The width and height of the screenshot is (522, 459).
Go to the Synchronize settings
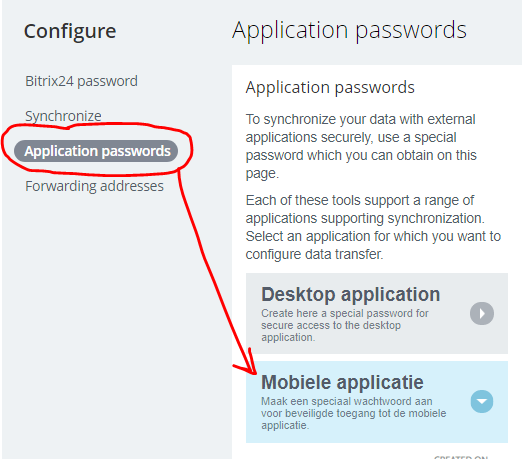click(x=63, y=116)
